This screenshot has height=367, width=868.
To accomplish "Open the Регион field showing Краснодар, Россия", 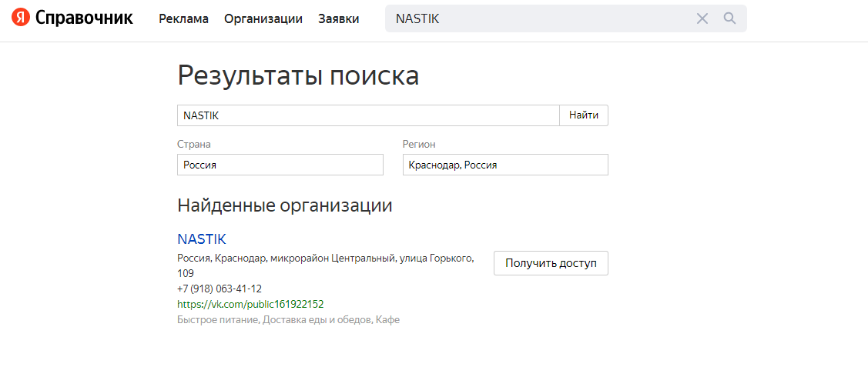I will 505,165.
